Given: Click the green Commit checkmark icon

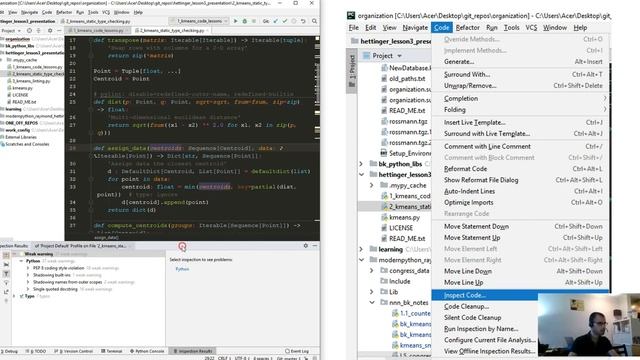Looking at the screenshot, I should click(284, 21).
